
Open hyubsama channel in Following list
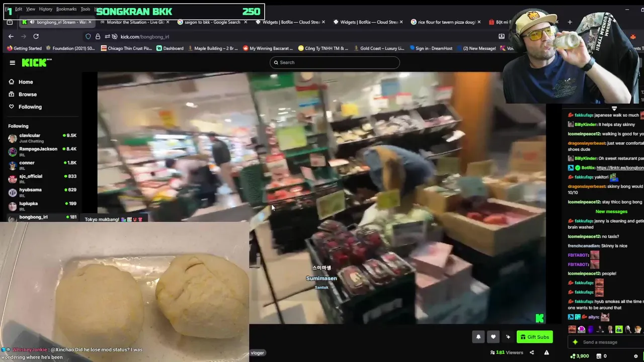tap(42, 192)
